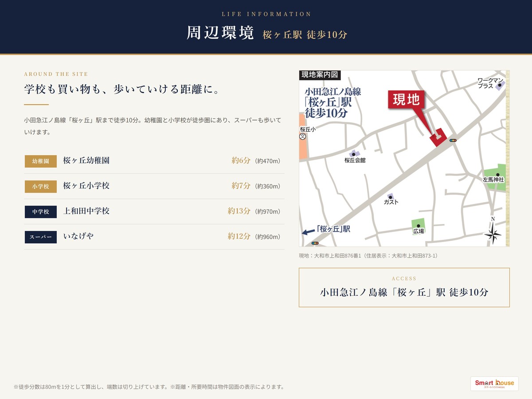
Task: Click the 中学校 category badge
Action: click(41, 211)
